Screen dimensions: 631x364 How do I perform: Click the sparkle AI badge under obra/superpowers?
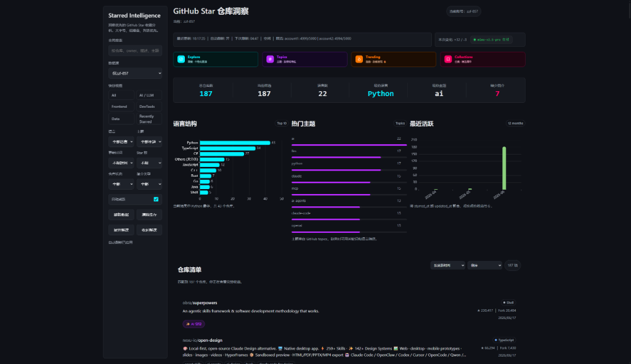(x=193, y=324)
